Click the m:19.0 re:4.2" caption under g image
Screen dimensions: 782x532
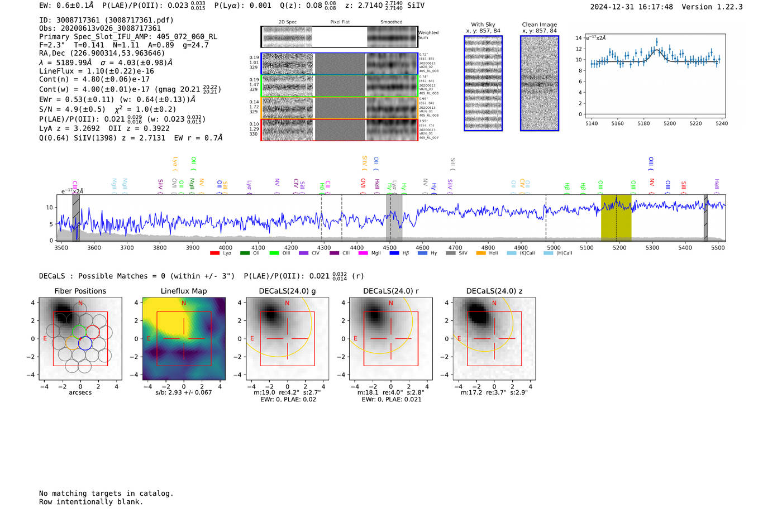(287, 392)
